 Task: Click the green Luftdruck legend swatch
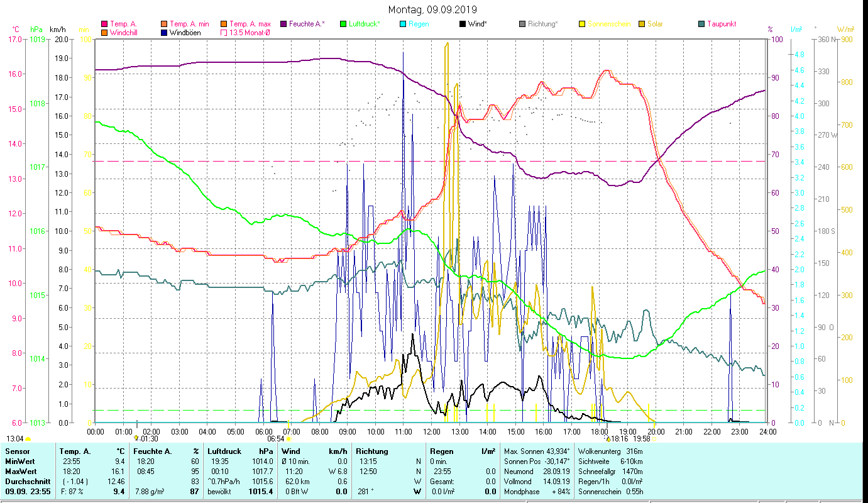343,24
